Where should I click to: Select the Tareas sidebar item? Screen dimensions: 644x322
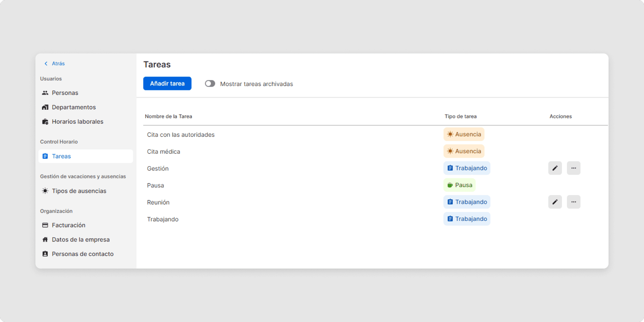click(86, 156)
